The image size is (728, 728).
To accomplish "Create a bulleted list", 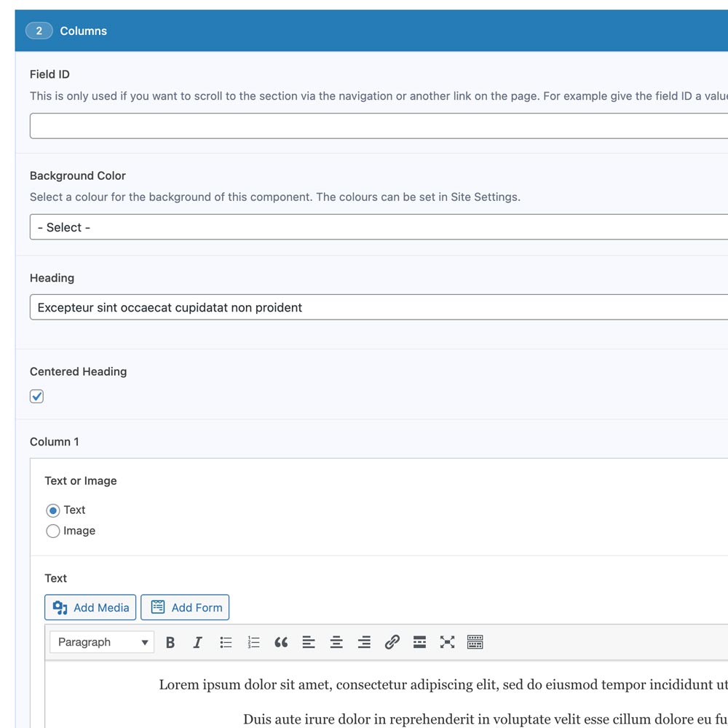I will coord(226,642).
